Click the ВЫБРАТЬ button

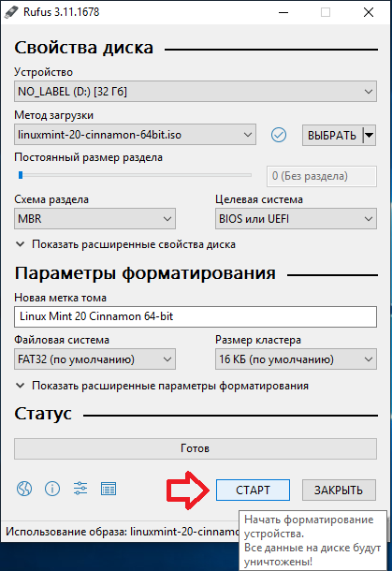click(x=332, y=136)
